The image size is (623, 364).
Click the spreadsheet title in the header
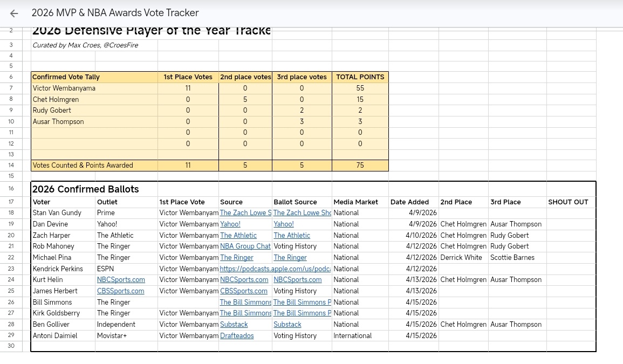[115, 13]
